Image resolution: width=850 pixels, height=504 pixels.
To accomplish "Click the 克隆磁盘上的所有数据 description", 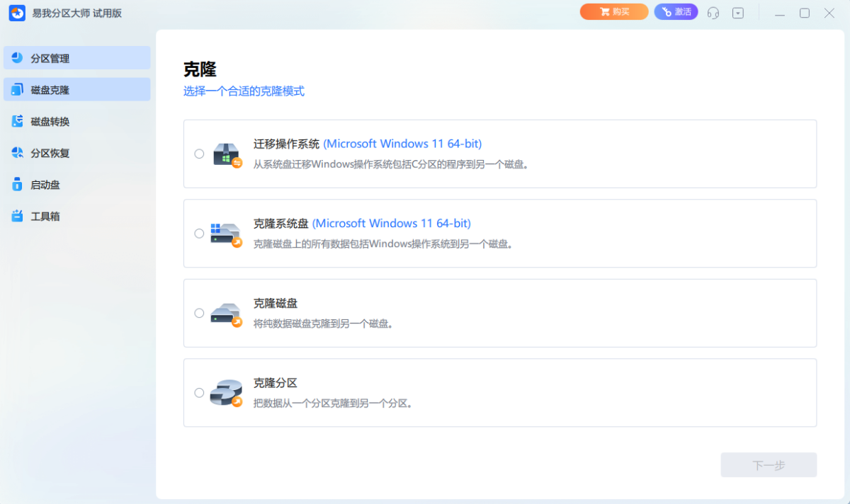I will [383, 244].
